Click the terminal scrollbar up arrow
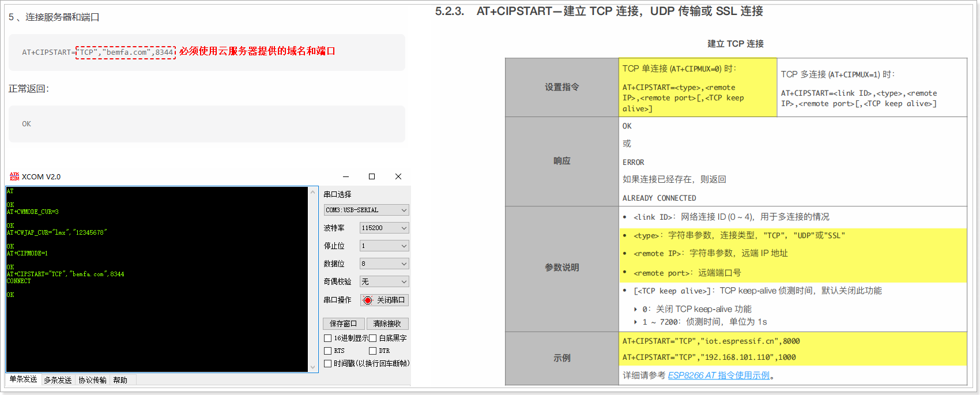The width and height of the screenshot is (980, 395). [x=313, y=192]
